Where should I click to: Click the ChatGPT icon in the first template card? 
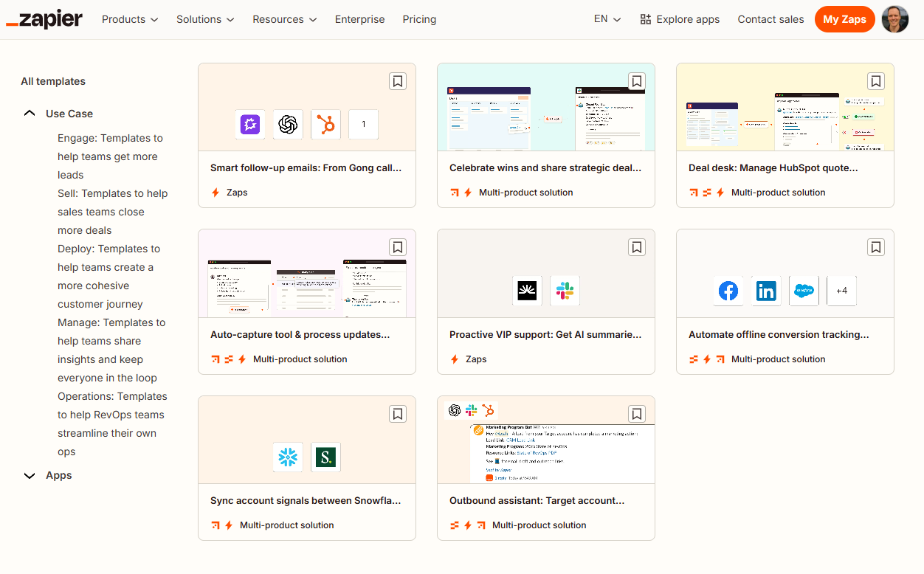(288, 124)
